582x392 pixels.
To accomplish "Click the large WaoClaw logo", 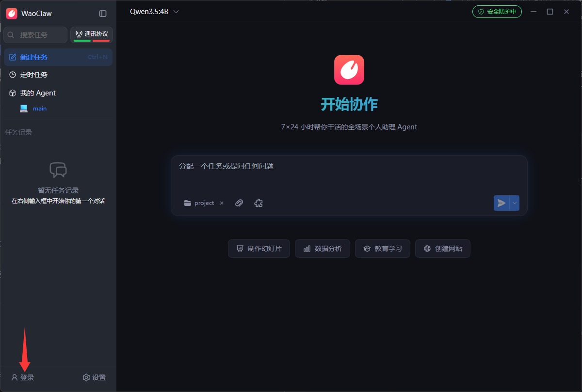I will point(349,70).
